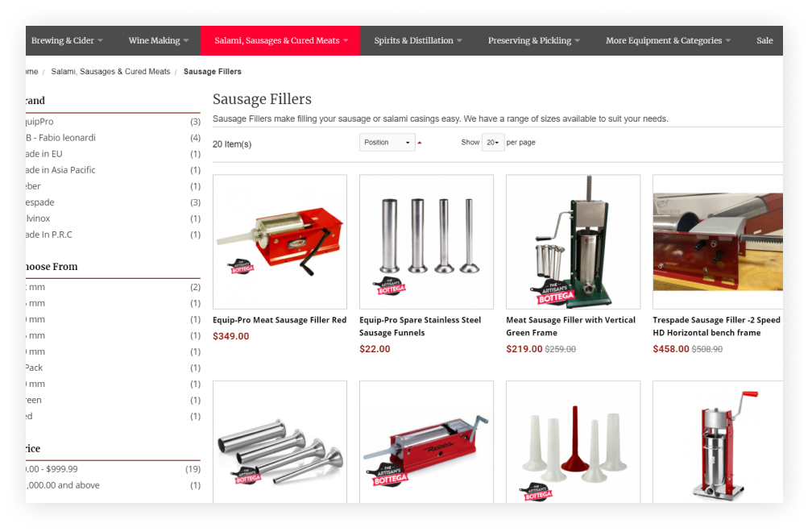Screen dimensions: 812x532
Task: Click the 'per page' label
Action: click(521, 143)
